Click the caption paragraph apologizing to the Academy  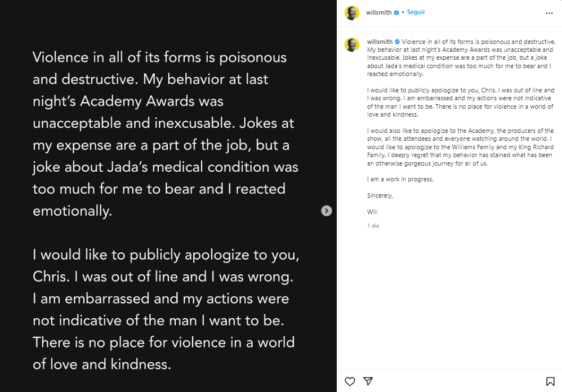coord(460,147)
